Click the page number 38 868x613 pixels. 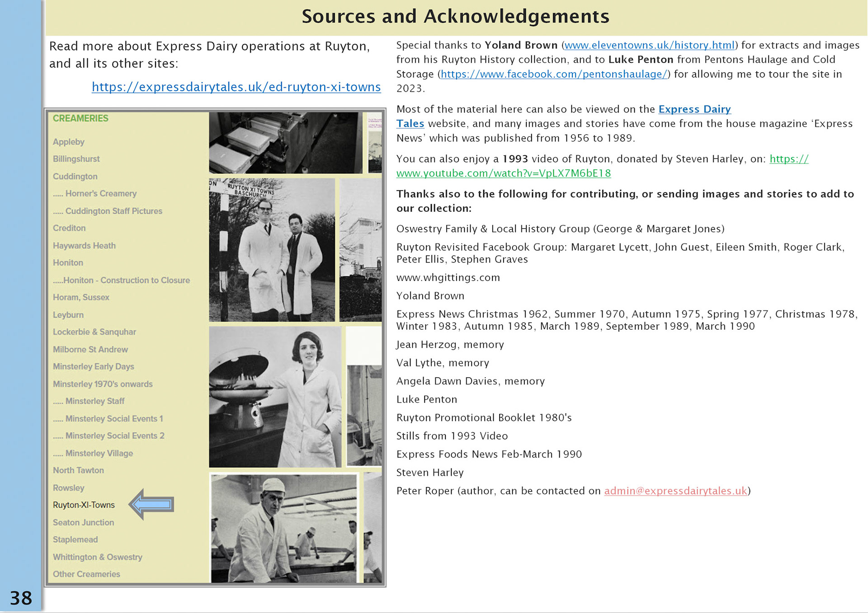[21, 598]
